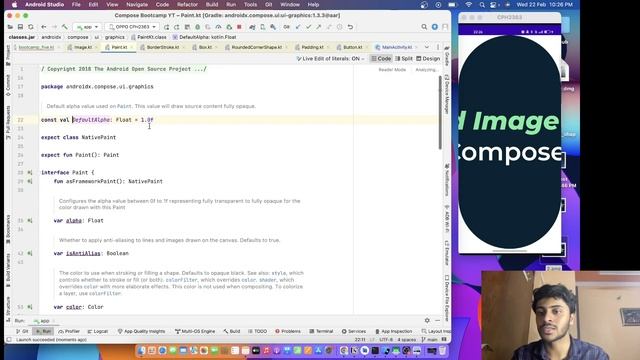The height and width of the screenshot is (360, 640).
Task: Open the OPPO CPH2363 device dropdown
Action: pos(132,27)
